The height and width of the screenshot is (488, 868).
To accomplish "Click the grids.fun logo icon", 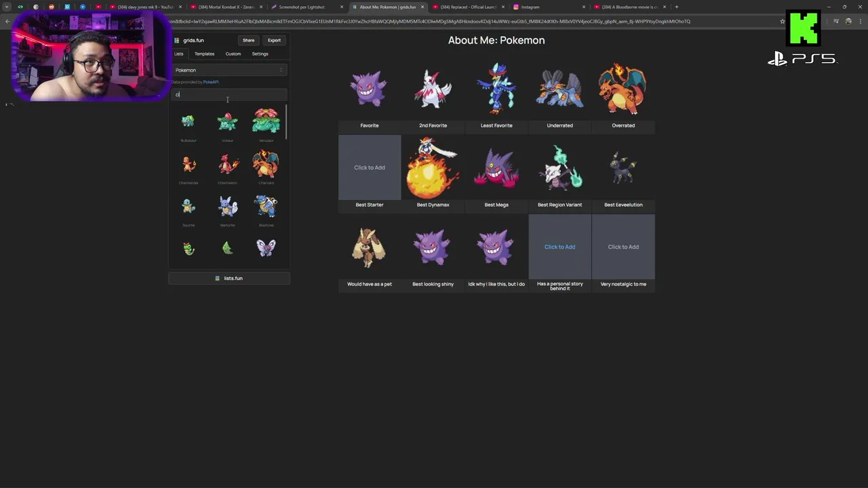I will click(x=177, y=40).
